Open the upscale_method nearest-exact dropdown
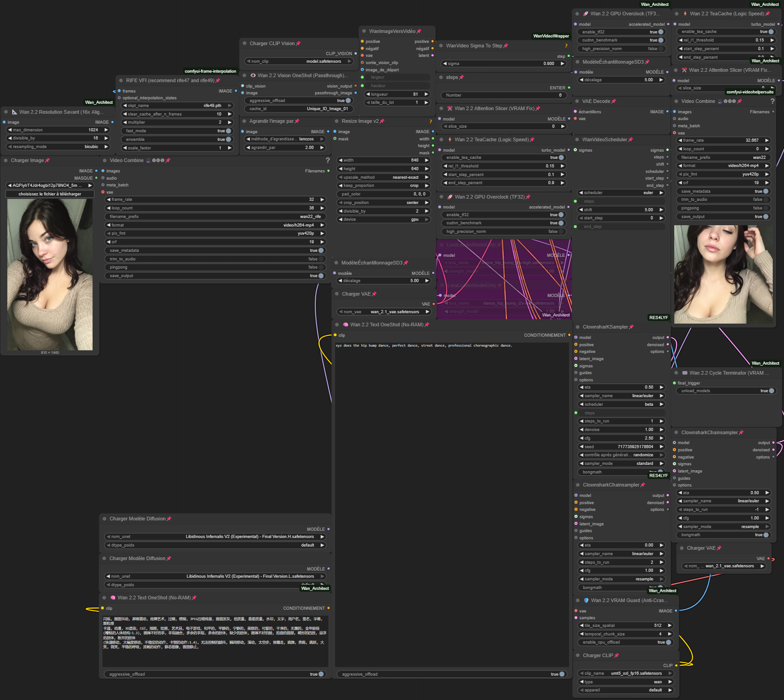Image resolution: width=784 pixels, height=700 pixels. click(383, 177)
